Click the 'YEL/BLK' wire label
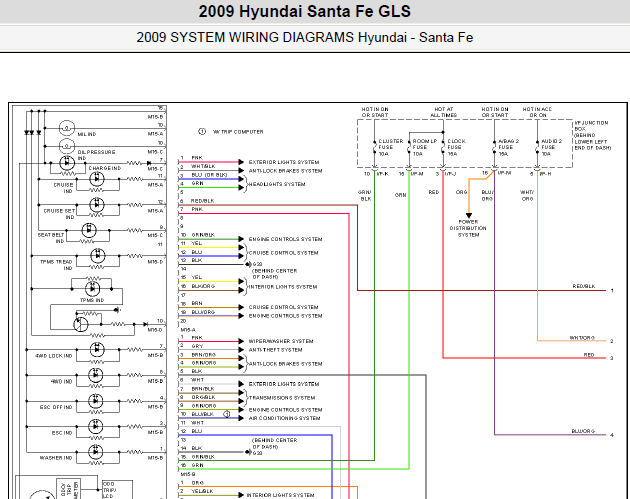The height and width of the screenshot is (499, 630). click(x=202, y=491)
